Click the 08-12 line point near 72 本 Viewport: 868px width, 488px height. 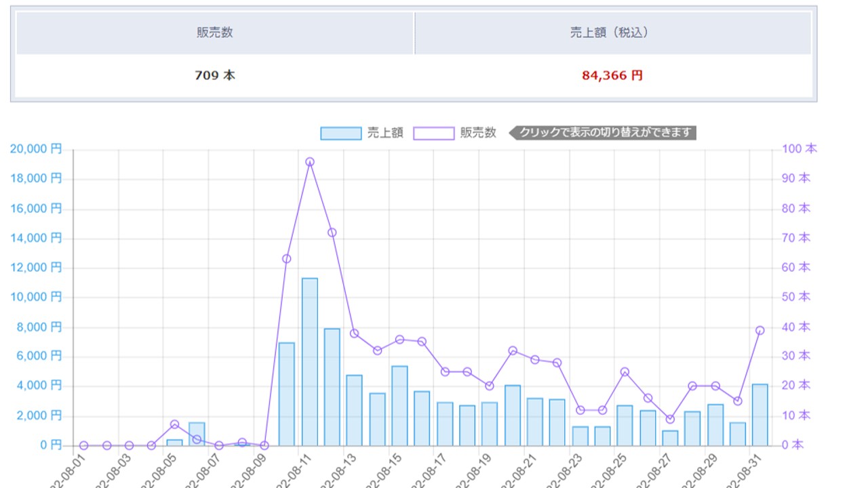(x=332, y=232)
